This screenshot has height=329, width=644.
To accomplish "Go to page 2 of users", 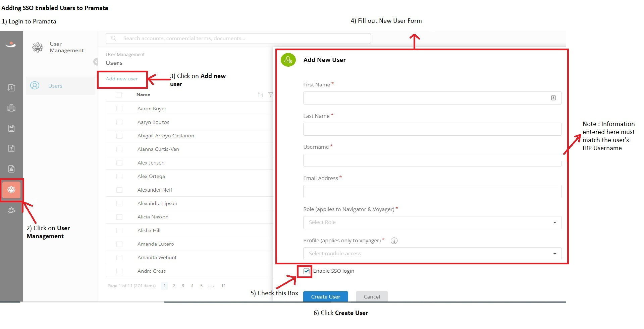I will click(174, 286).
